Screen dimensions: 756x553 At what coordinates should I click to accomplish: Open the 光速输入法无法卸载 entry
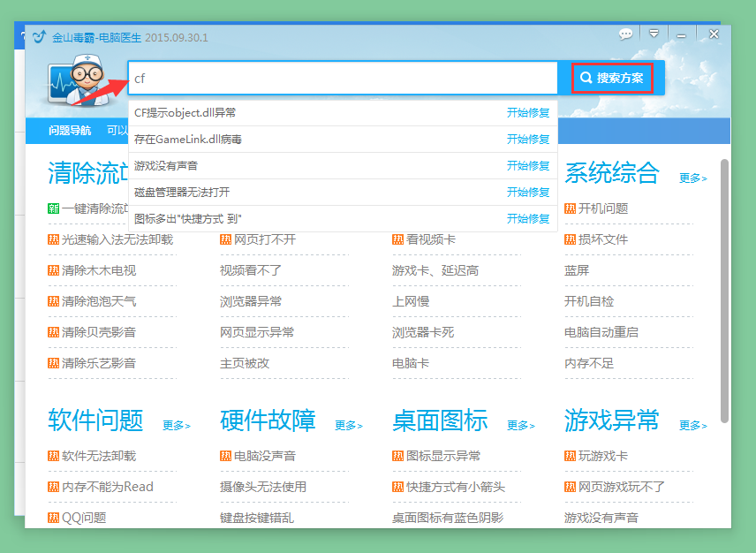(x=117, y=239)
